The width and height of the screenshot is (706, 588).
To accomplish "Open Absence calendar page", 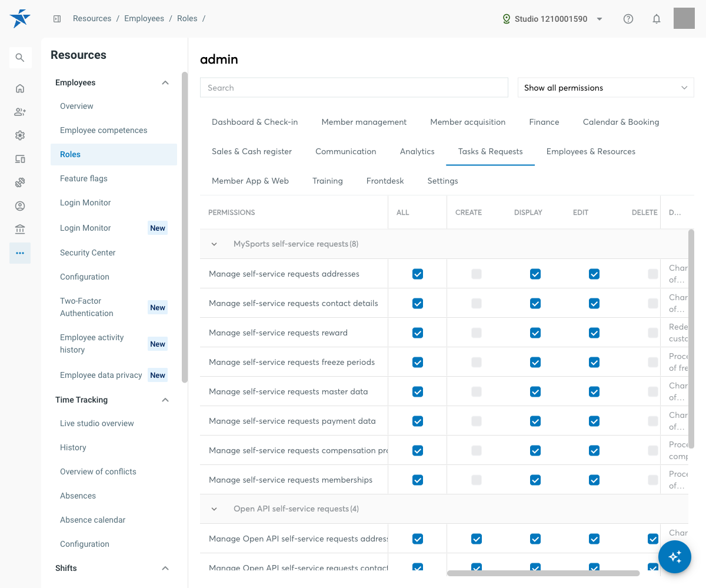I will (x=114, y=520).
